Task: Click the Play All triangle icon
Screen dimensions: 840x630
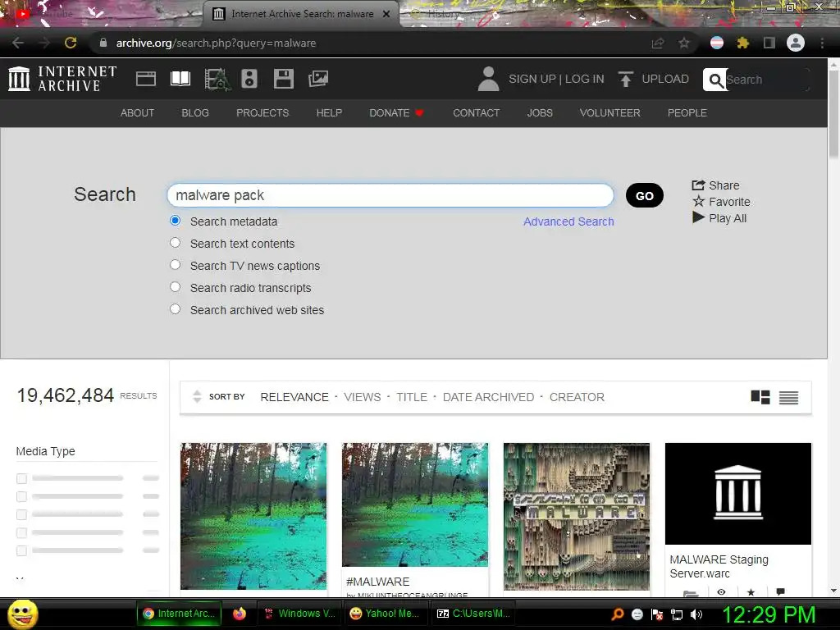Action: click(698, 217)
